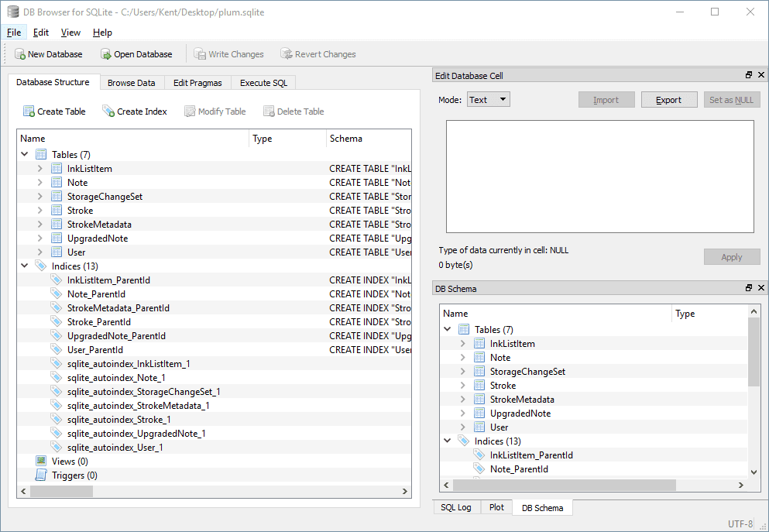Expand InkListItem table in Database Structure
The height and width of the screenshot is (532, 769).
[x=40, y=168]
